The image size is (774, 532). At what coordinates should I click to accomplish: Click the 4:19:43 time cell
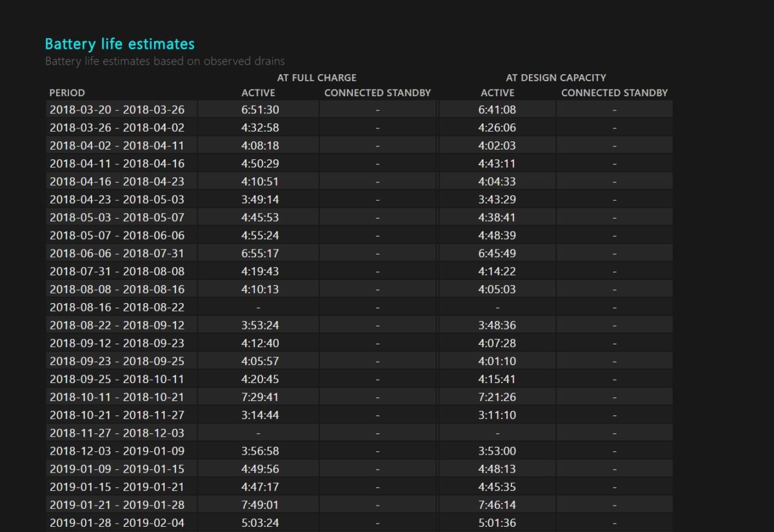tap(261, 271)
